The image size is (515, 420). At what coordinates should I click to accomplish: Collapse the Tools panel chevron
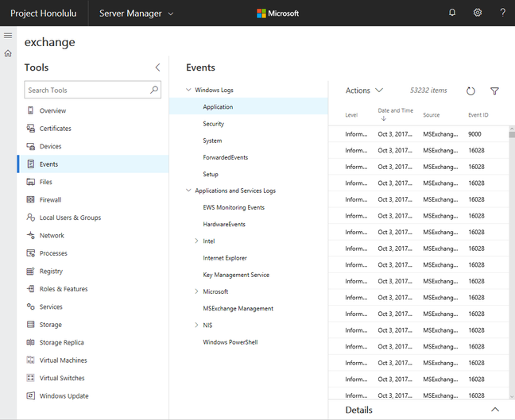tap(157, 67)
